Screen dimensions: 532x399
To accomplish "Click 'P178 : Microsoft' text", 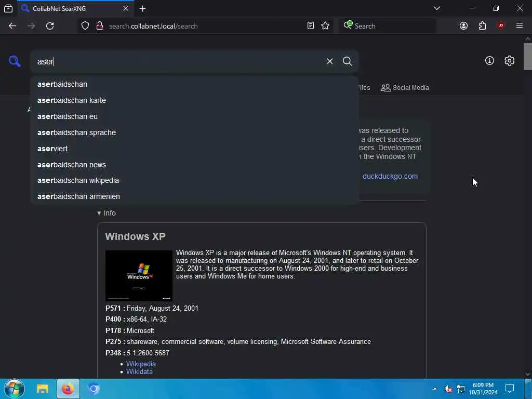I will (x=129, y=330).
